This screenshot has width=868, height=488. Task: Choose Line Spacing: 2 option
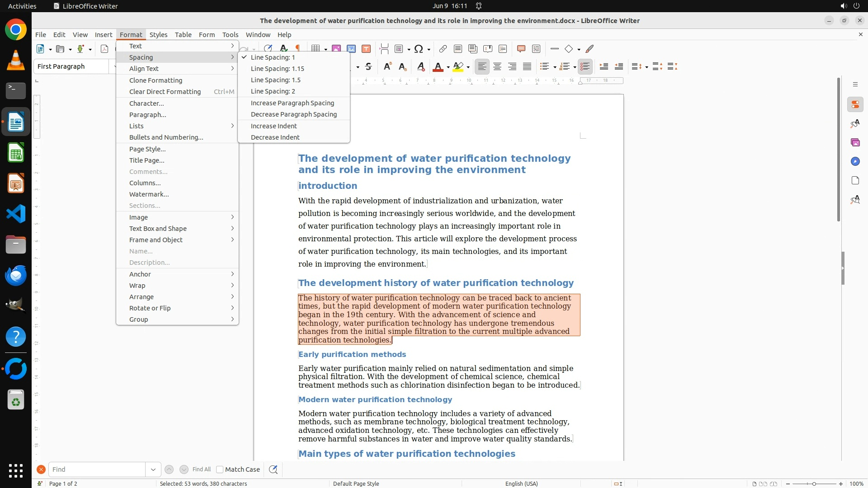pyautogui.click(x=273, y=91)
